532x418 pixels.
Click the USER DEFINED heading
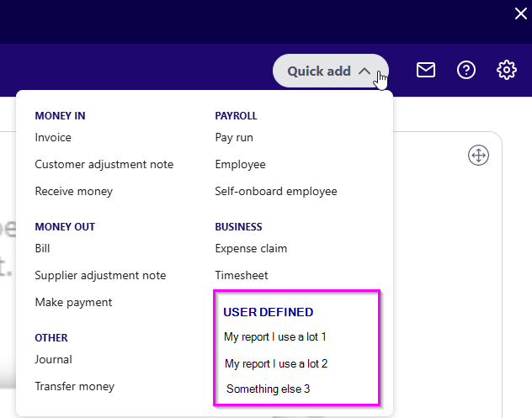point(269,312)
